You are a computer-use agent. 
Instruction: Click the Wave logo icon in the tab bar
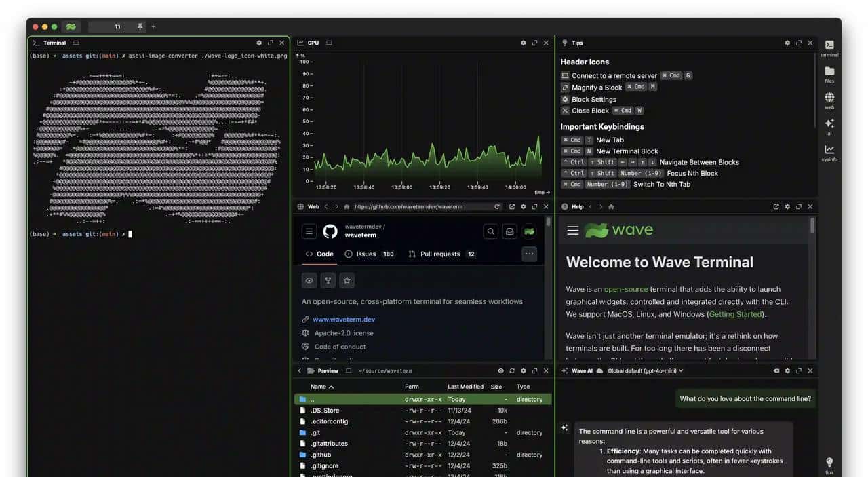[71, 26]
